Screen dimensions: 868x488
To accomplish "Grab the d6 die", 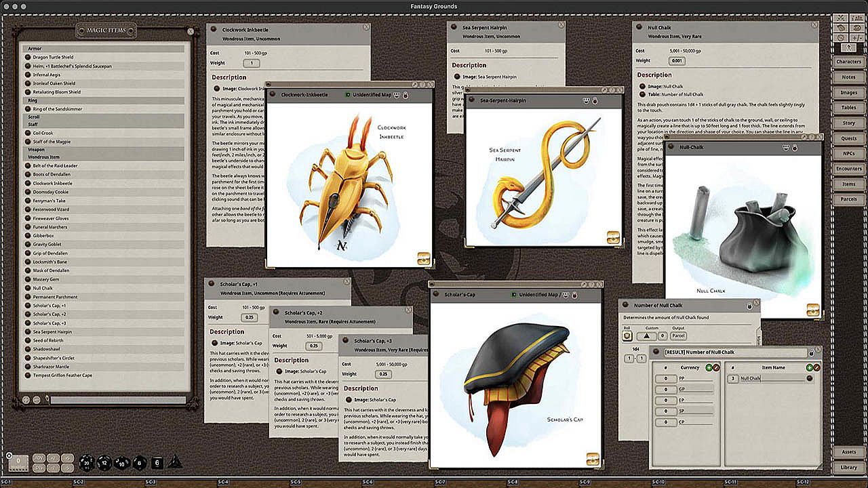I will (157, 463).
